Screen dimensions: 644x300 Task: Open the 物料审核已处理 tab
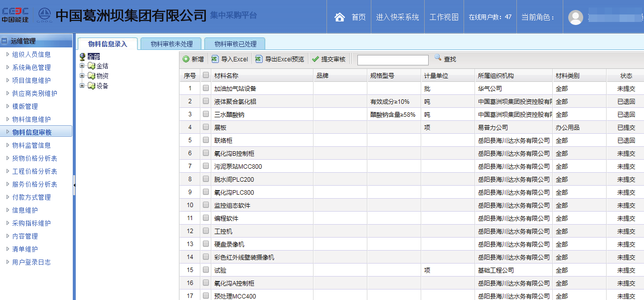[235, 44]
